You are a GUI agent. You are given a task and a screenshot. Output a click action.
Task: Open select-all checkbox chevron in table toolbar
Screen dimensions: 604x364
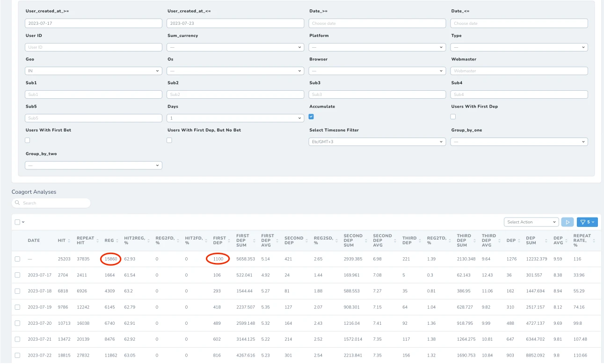pos(23,222)
